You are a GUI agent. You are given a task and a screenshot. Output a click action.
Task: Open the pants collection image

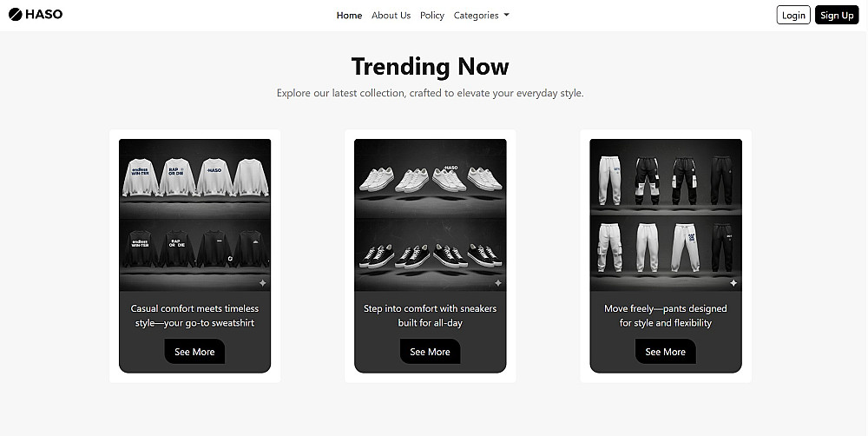pos(666,215)
